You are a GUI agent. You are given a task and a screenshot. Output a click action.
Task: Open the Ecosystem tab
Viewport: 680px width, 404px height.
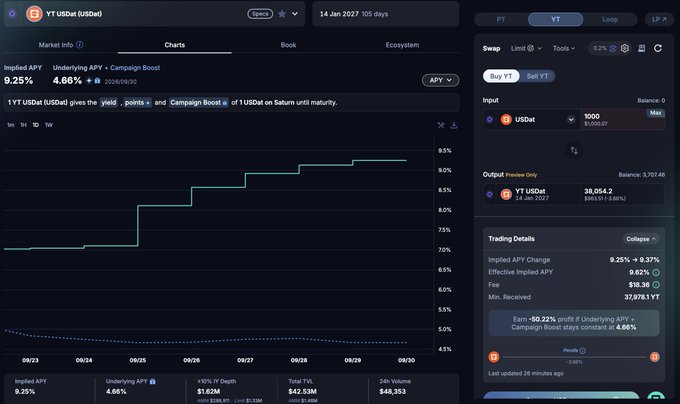click(402, 45)
